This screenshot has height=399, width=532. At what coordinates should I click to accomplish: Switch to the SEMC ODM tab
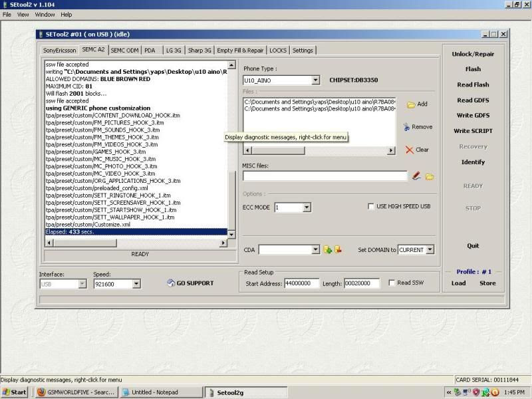click(x=124, y=51)
